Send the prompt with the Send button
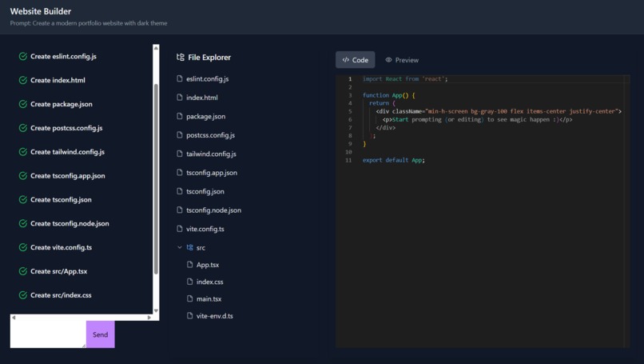 click(x=100, y=334)
